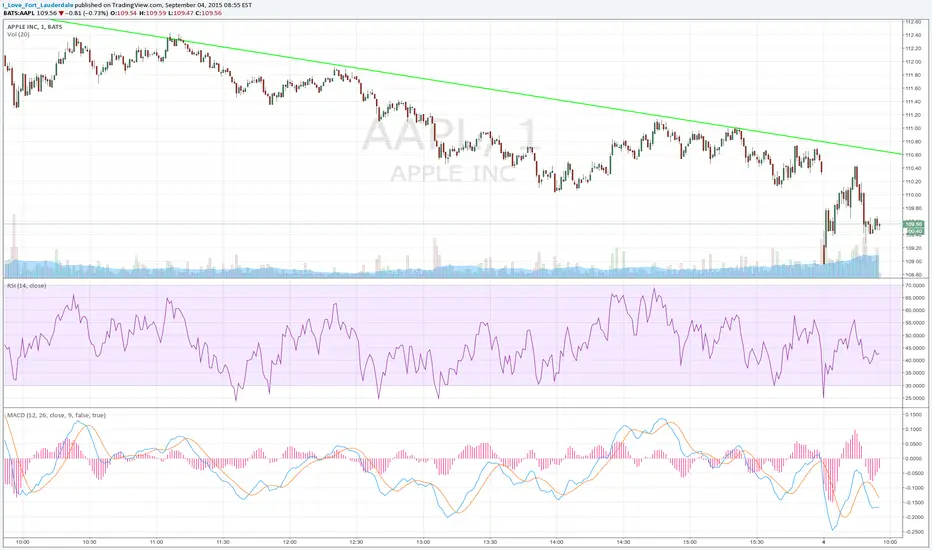This screenshot has width=932, height=550.
Task: Click the 0.0000 MACD scale label
Action: [x=914, y=458]
